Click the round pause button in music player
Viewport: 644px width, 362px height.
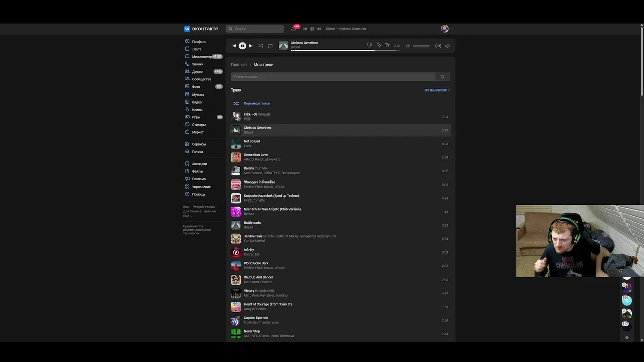pyautogui.click(x=242, y=46)
